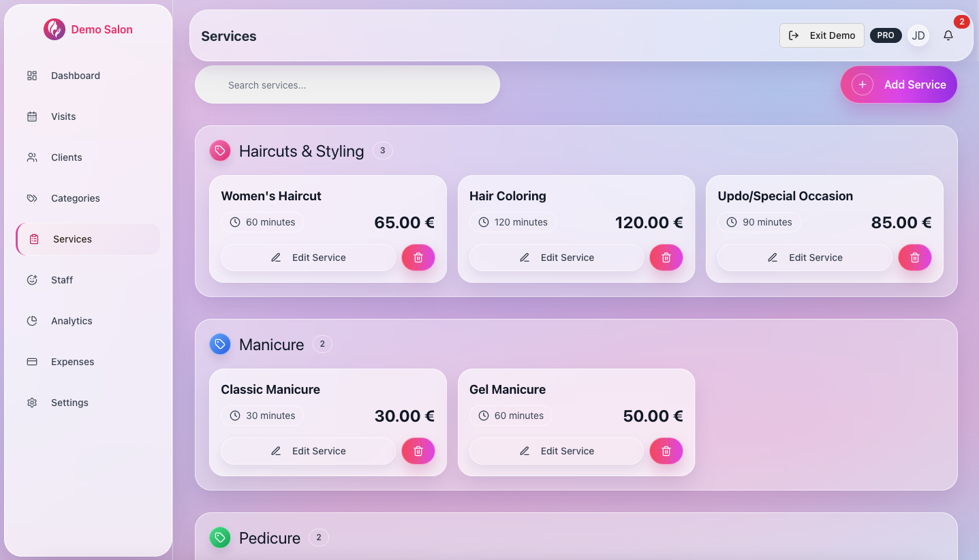Click the 30 minutes duration chip

click(x=262, y=416)
